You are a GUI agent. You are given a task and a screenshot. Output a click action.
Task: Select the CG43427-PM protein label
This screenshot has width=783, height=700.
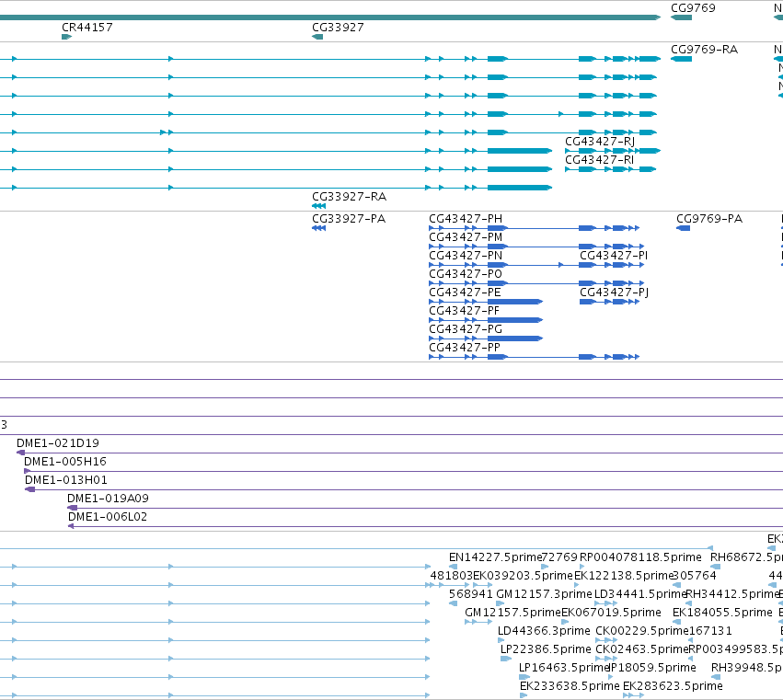[466, 237]
